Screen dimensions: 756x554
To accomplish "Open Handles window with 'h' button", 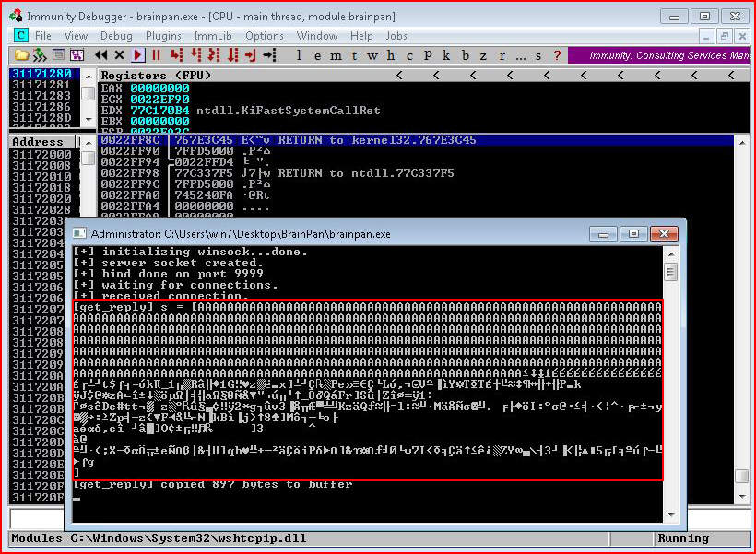I will point(391,55).
